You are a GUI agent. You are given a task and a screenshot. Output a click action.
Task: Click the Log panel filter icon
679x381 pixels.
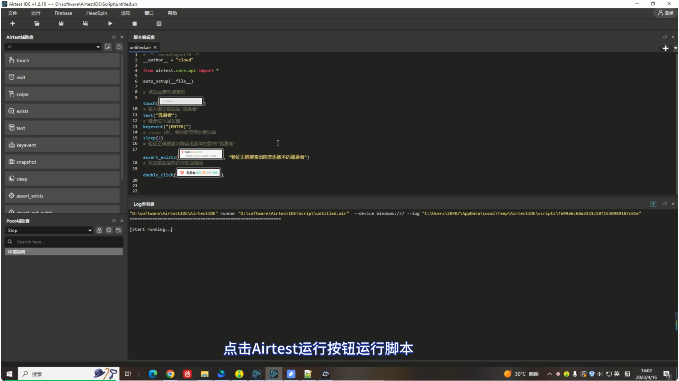653,204
